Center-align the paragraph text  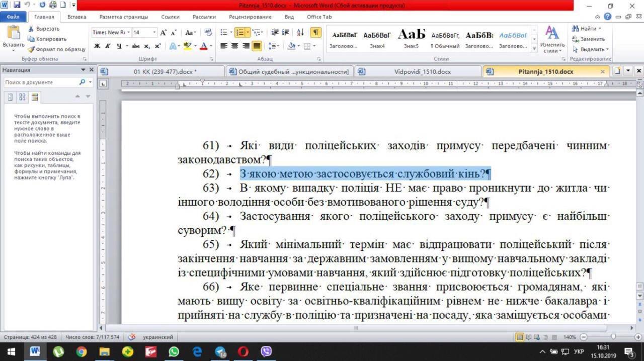pos(234,46)
